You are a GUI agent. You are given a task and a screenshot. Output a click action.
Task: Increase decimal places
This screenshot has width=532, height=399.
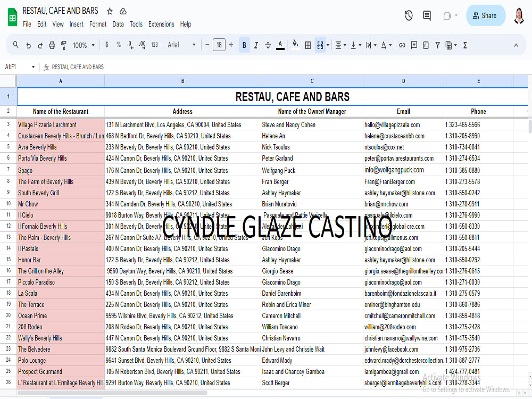(143, 45)
